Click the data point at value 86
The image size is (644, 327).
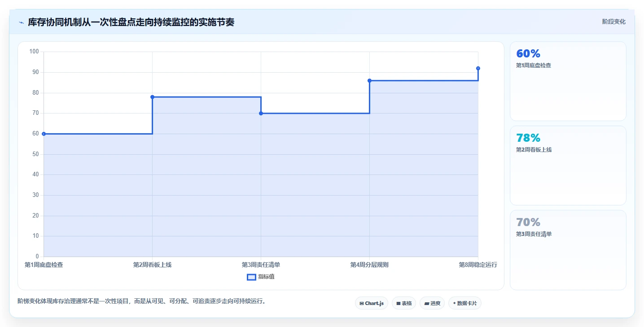tap(369, 81)
